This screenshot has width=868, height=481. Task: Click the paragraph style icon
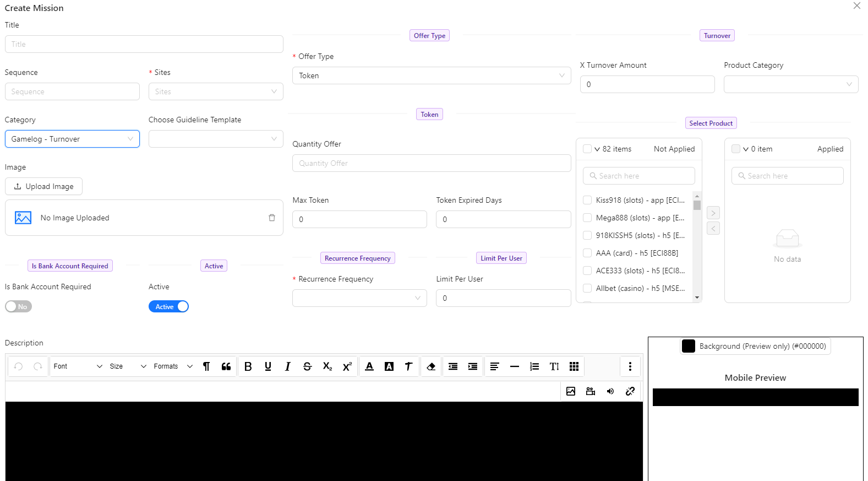pos(206,366)
